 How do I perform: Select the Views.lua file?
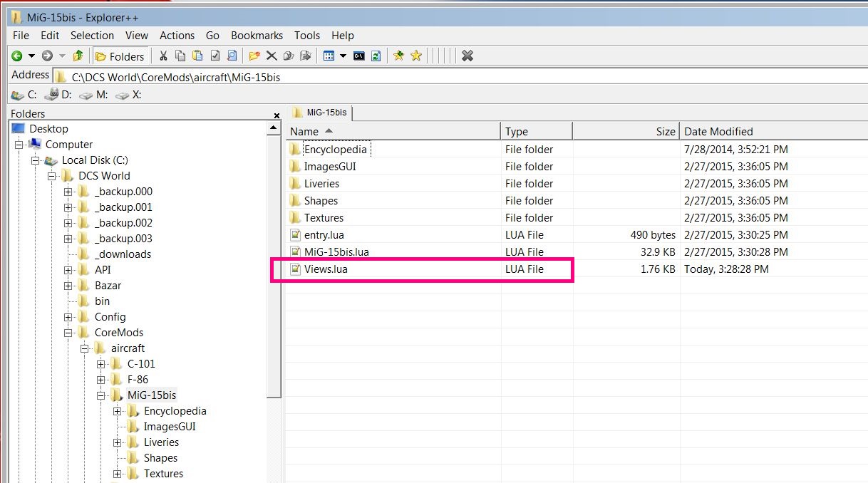(325, 269)
